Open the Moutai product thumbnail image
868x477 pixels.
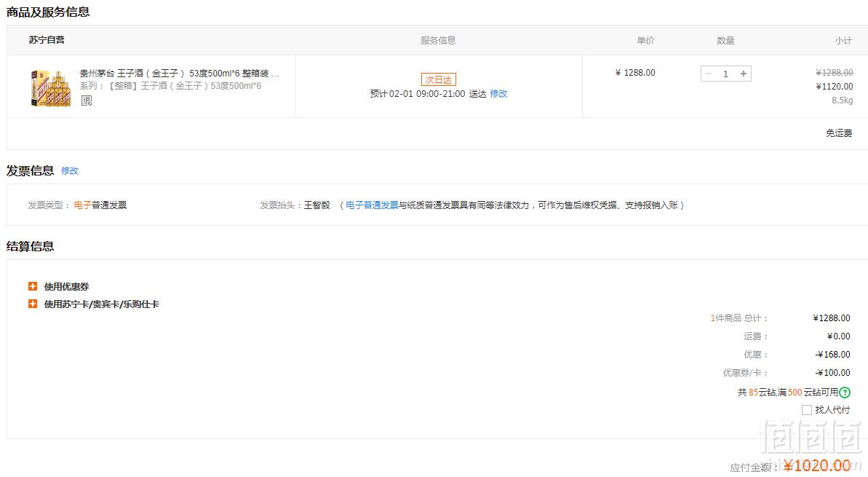50,88
